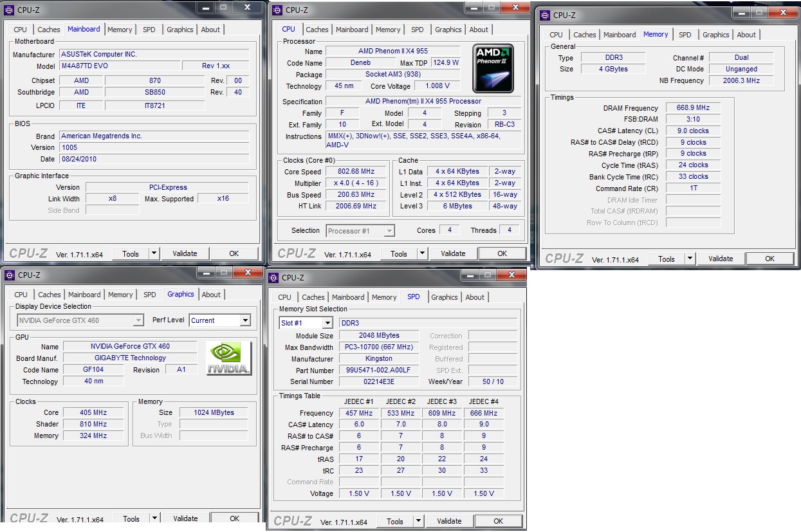Click the Code Name field Deneb
This screenshot has height=532, width=801.
(360, 63)
